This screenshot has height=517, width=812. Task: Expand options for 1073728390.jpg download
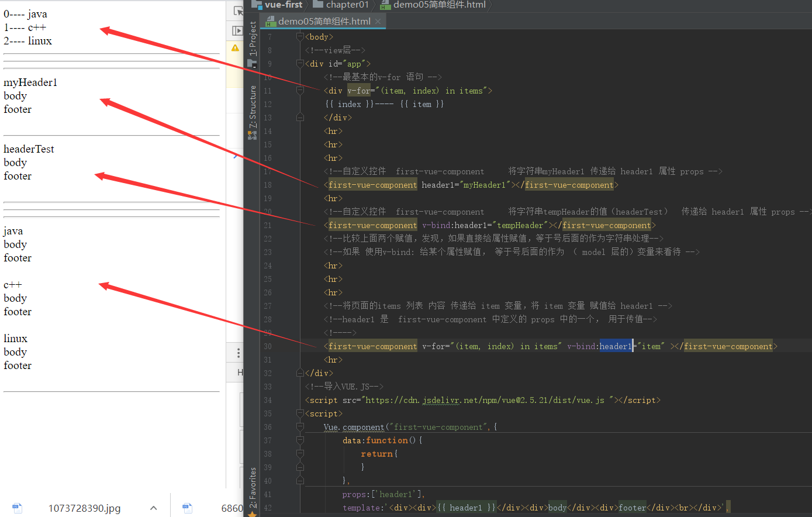[x=153, y=508]
